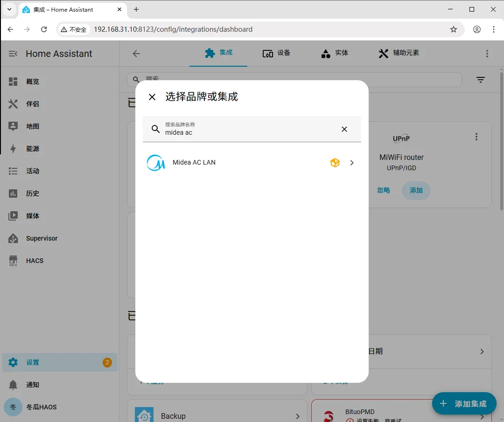Screen dimensions: 504x422
Task: Bookmark this page with the star icon
Action: coord(454,29)
